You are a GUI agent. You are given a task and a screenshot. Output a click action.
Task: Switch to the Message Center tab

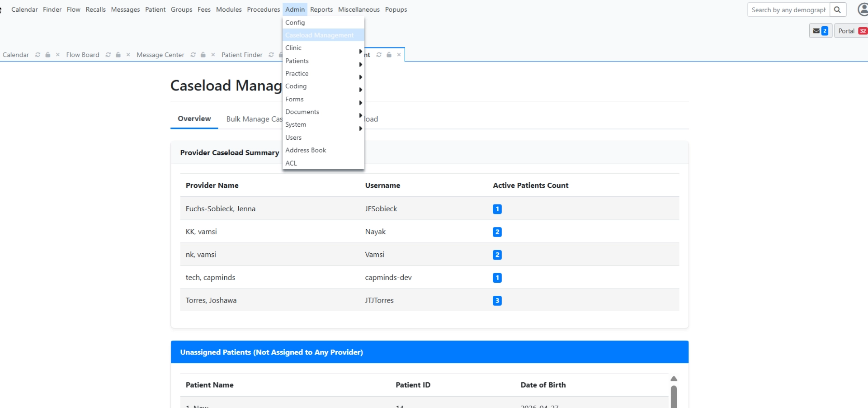click(160, 55)
